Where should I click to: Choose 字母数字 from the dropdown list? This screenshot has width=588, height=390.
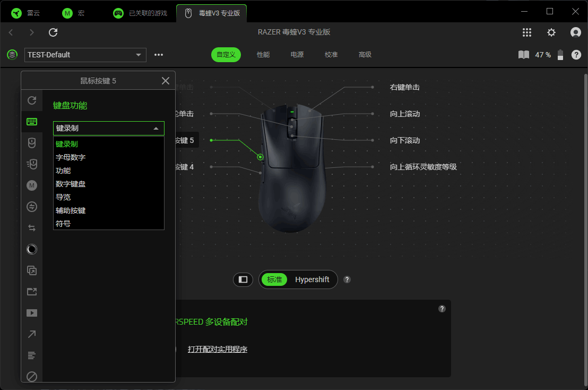click(109, 157)
